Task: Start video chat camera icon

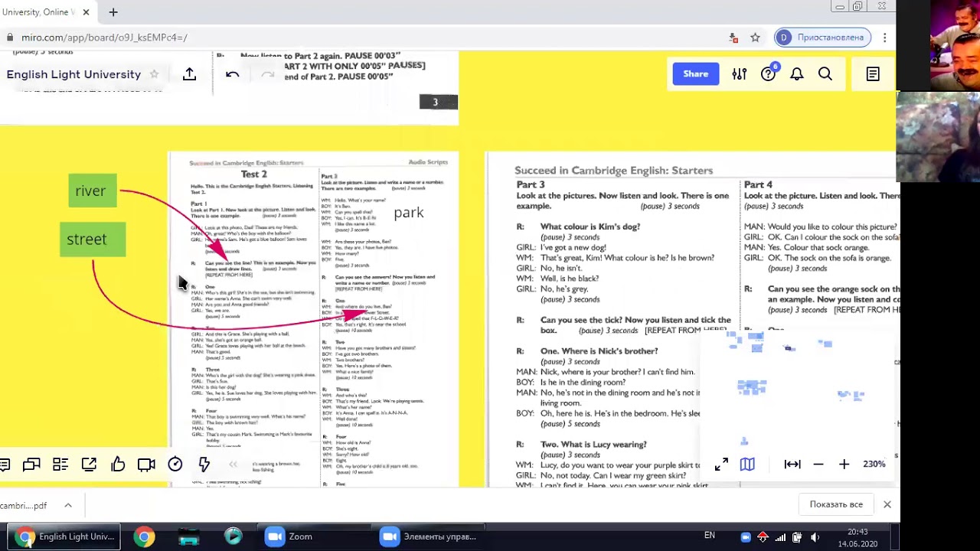Action: point(146,465)
